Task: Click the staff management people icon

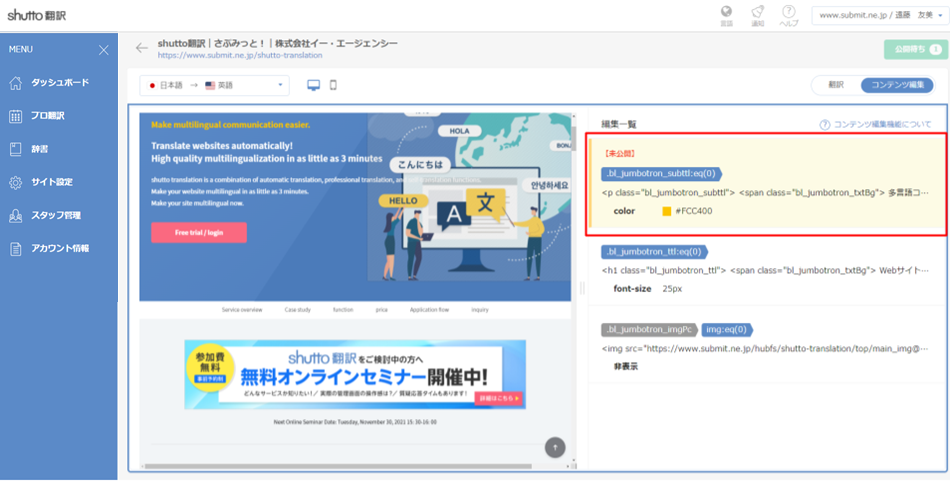Action: tap(16, 216)
